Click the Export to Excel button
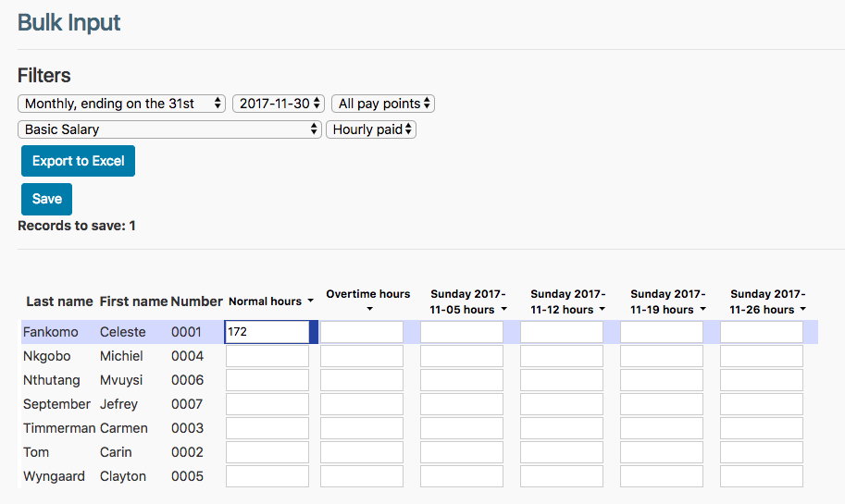The image size is (845, 504). tap(79, 161)
